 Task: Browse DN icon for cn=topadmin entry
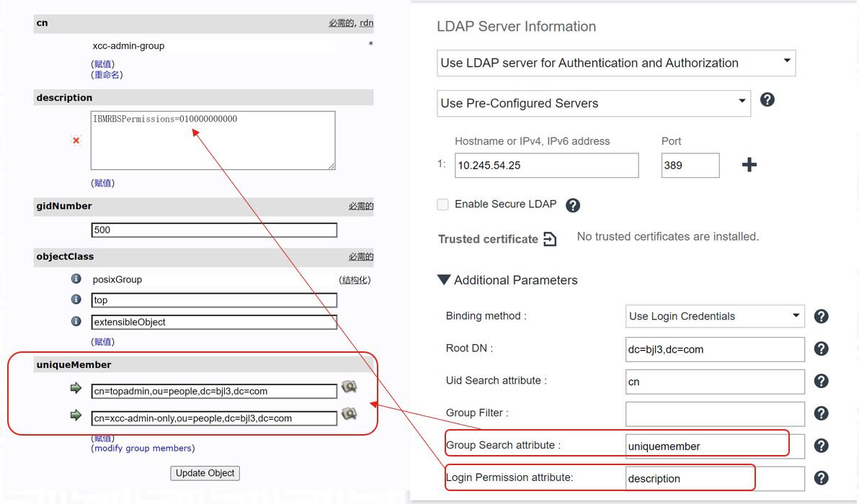349,387
